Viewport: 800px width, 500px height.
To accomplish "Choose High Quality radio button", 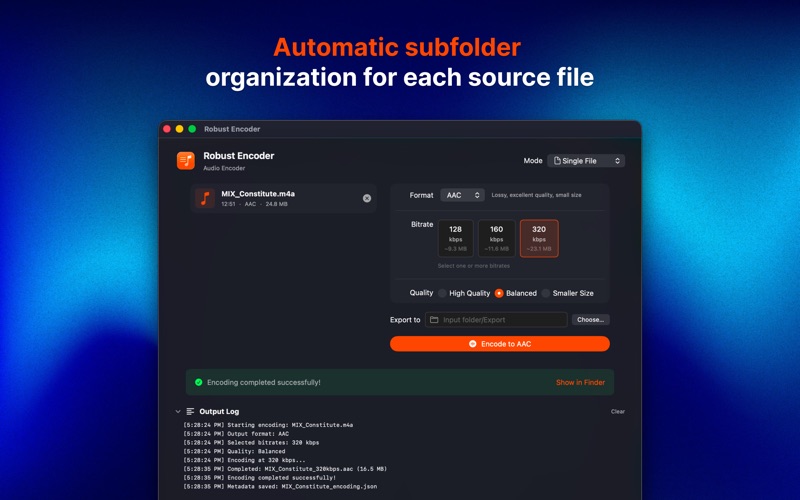I will pyautogui.click(x=442, y=293).
